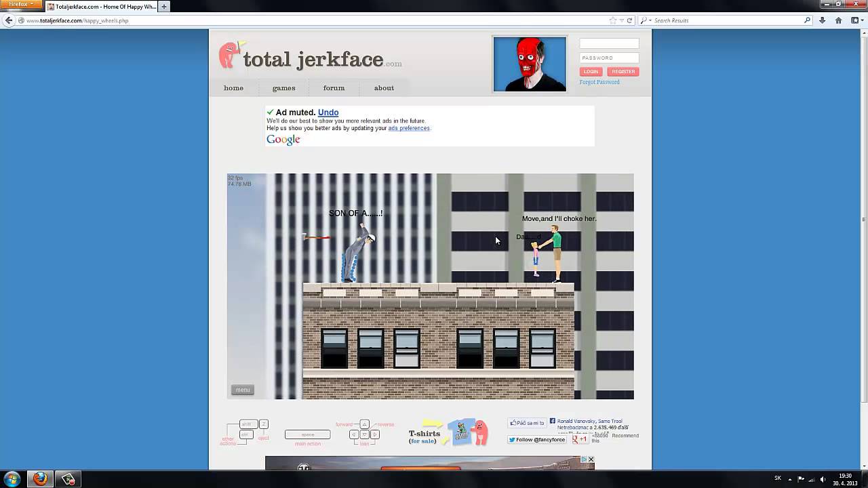This screenshot has width=868, height=488.
Task: Click the LOGIN button
Action: click(591, 71)
